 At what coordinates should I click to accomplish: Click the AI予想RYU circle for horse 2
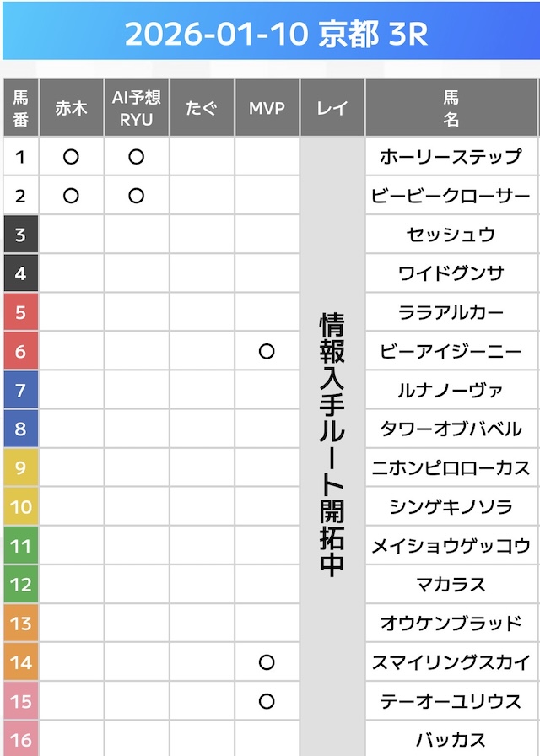(x=137, y=196)
